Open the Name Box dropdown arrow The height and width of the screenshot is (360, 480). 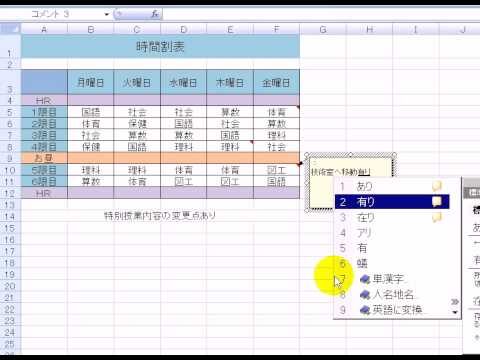coord(107,14)
